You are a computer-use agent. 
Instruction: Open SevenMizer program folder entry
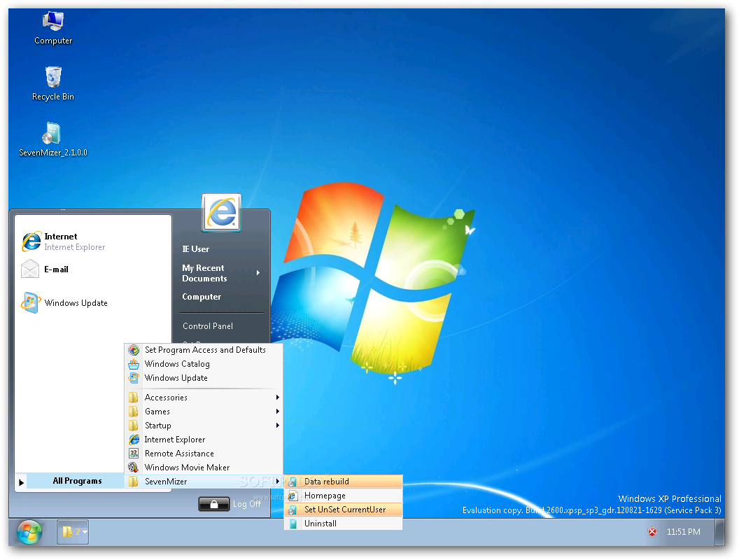(x=204, y=482)
